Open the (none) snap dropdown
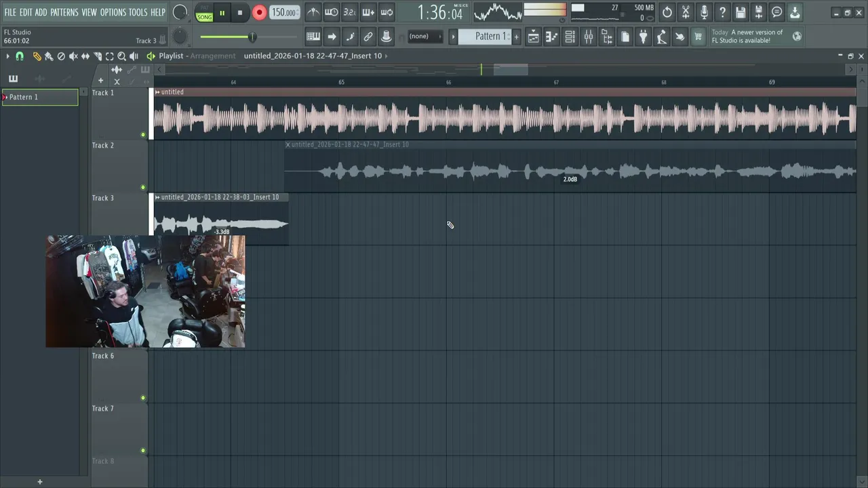The width and height of the screenshot is (868, 488). click(425, 37)
